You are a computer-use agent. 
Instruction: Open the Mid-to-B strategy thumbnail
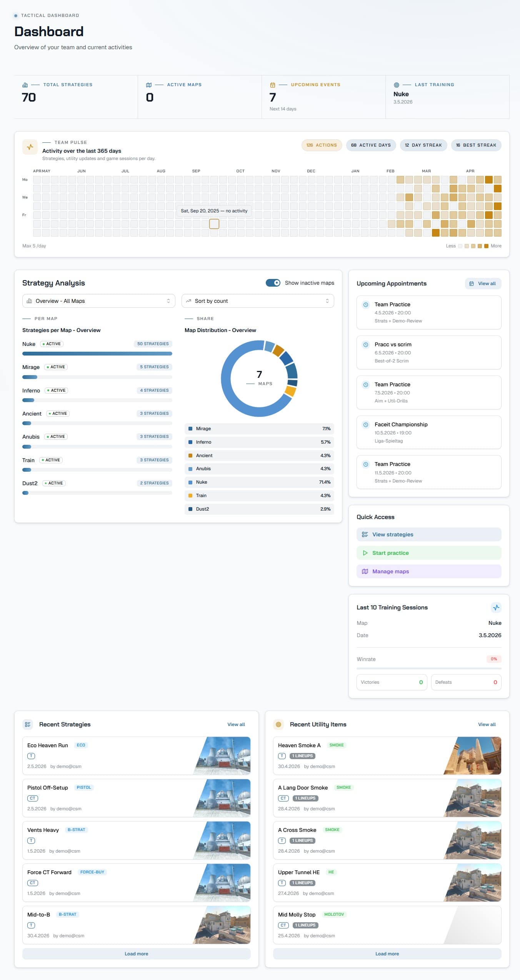(x=222, y=925)
